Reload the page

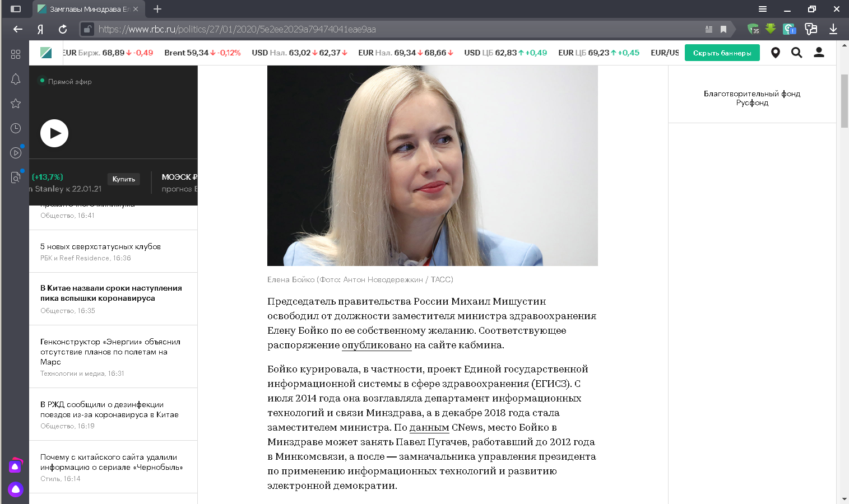point(63,29)
